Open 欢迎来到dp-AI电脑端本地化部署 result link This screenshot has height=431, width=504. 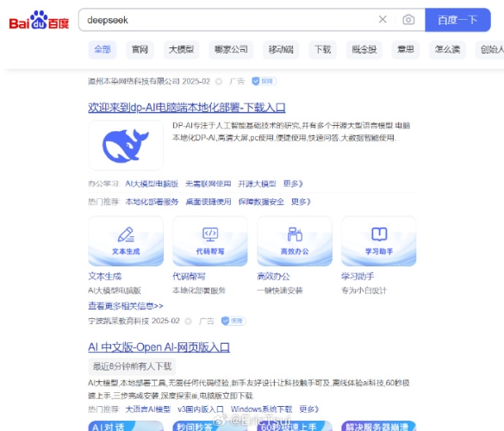click(187, 108)
